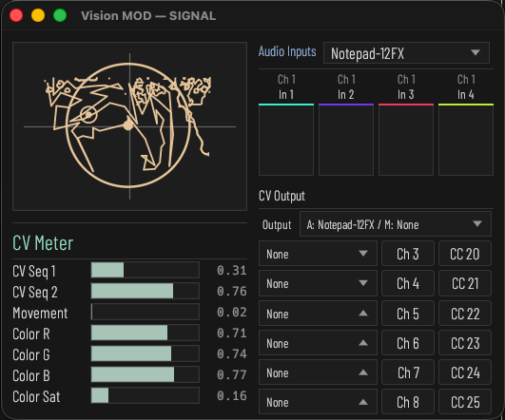Minimize the Vision MOD window
This screenshot has width=505, height=420.
click(38, 15)
